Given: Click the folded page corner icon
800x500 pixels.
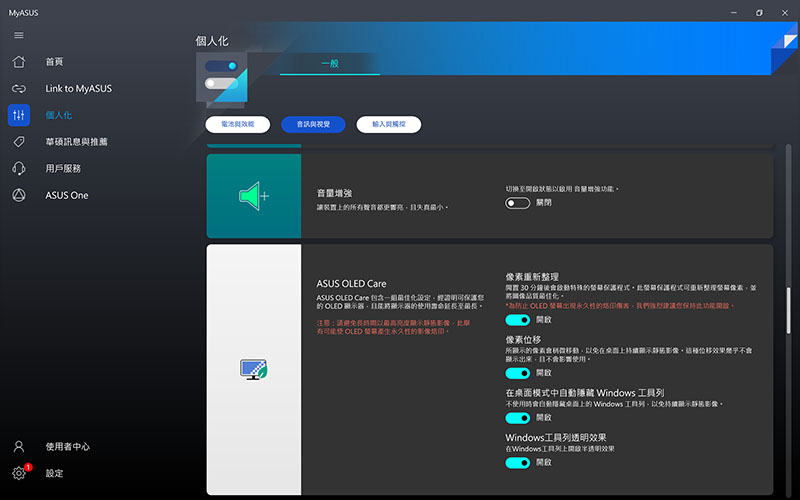Looking at the screenshot, I should pyautogui.click(x=785, y=48).
